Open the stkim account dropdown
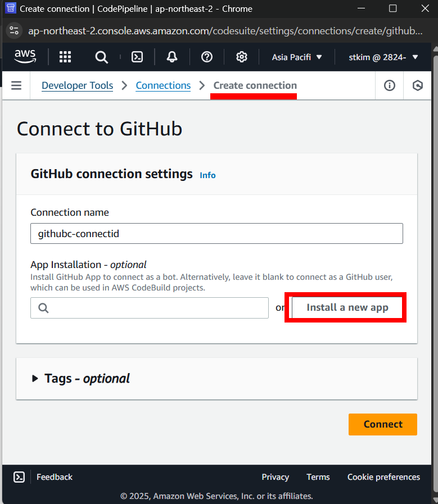This screenshot has height=504, width=438. coord(383,57)
